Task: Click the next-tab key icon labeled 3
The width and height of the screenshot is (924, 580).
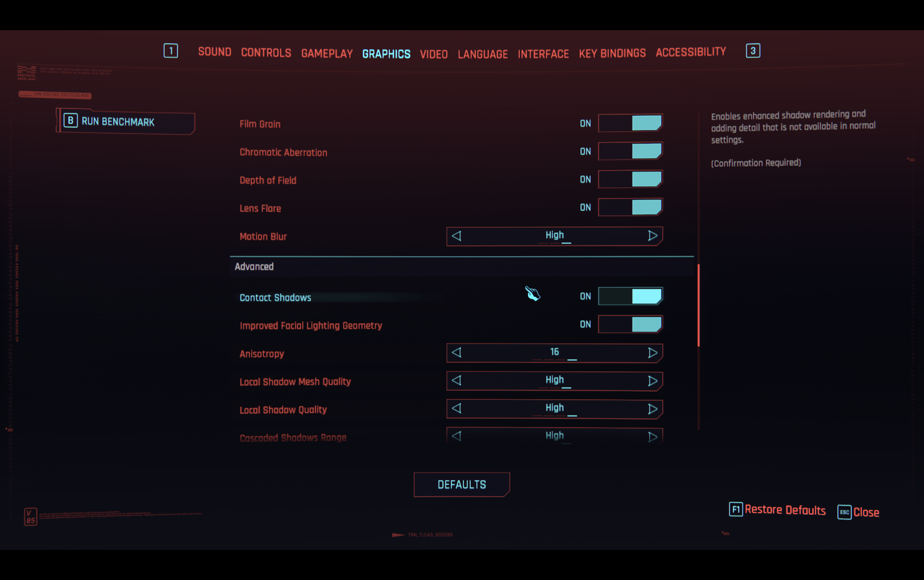Action: point(753,51)
